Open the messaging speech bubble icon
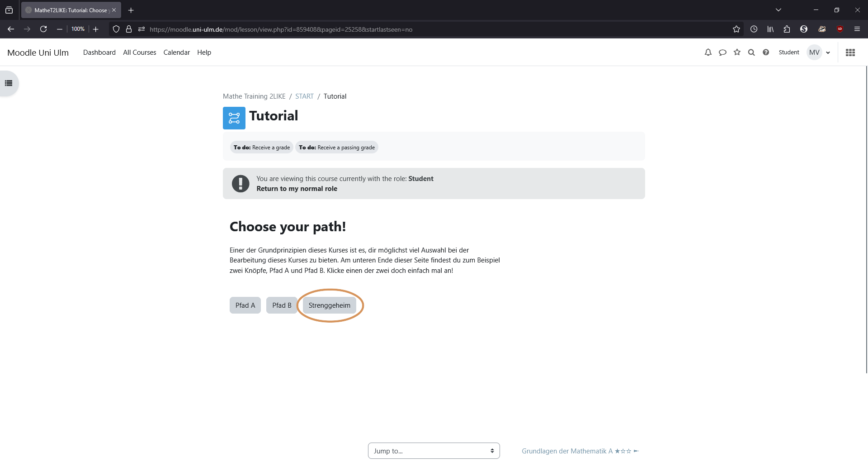868x467 pixels. pyautogui.click(x=722, y=52)
